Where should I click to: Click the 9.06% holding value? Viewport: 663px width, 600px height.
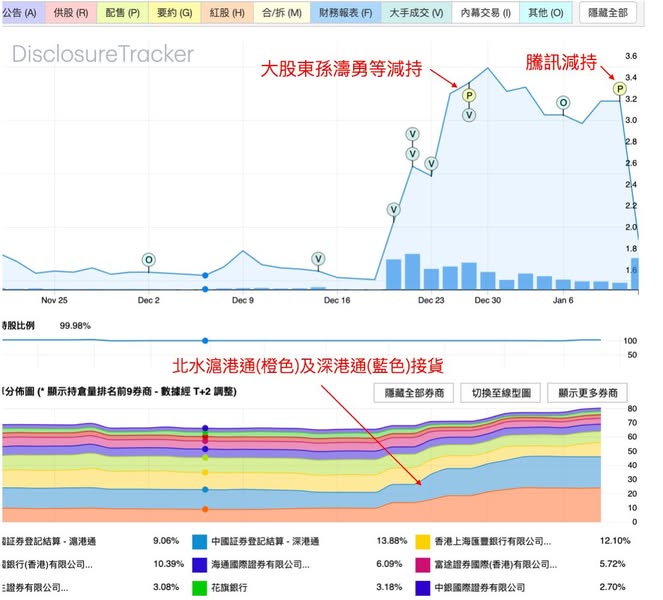166,541
